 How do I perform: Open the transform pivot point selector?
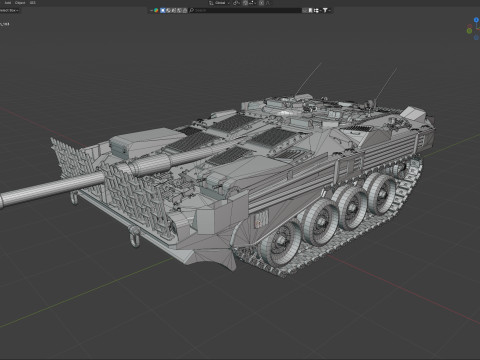click(236, 3)
